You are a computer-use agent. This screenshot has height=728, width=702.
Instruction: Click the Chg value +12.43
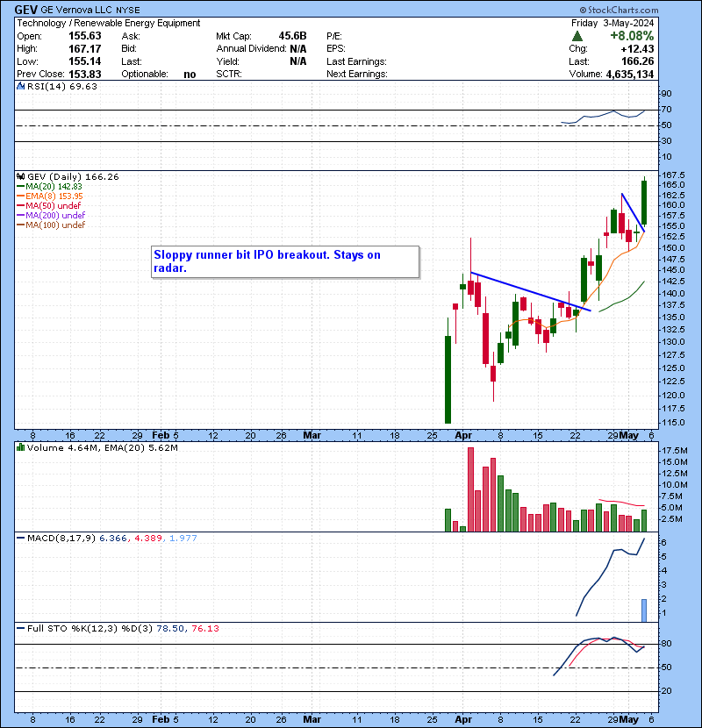pyautogui.click(x=637, y=49)
